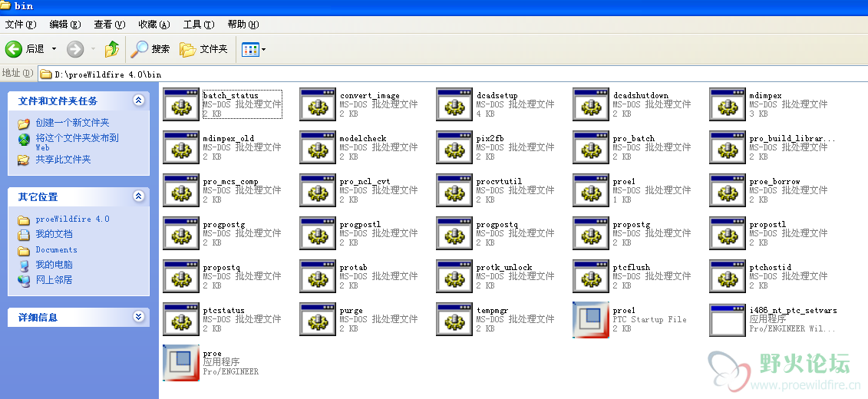Select the convert_image batch file icon
Image resolution: width=868 pixels, height=399 pixels.
pyautogui.click(x=318, y=104)
